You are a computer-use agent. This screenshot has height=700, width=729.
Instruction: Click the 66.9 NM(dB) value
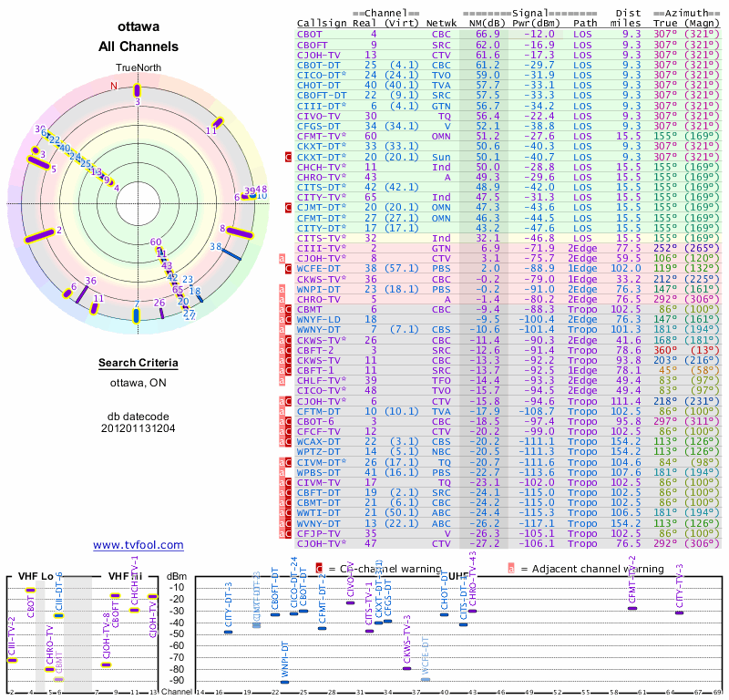(488, 34)
